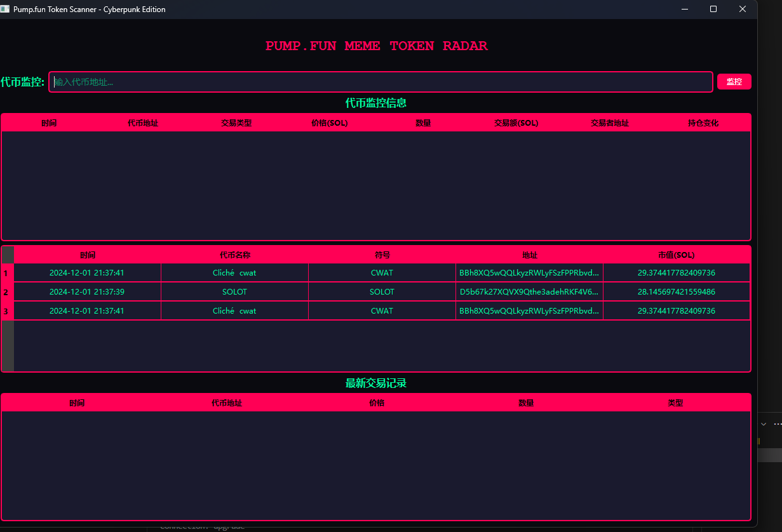Select row number 2 beside the SOLOT entry

coord(6,291)
